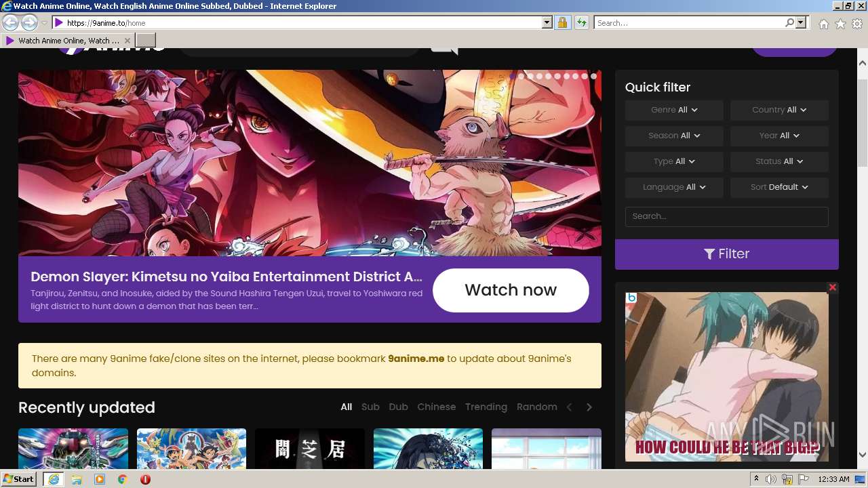This screenshot has width=868, height=488.
Task: Open the Action Center flag icon
Action: pyautogui.click(x=804, y=479)
